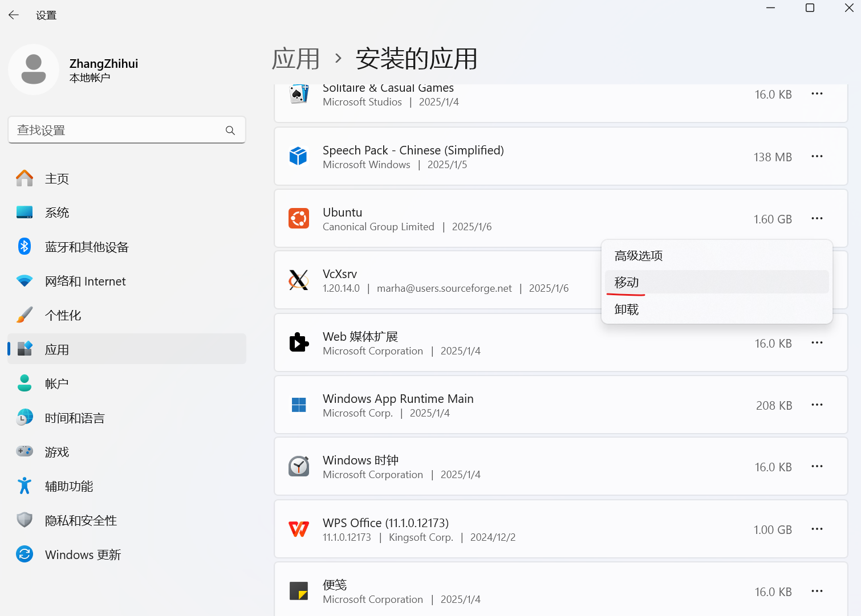
Task: Open 时间和语言 settings
Action: 127,418
